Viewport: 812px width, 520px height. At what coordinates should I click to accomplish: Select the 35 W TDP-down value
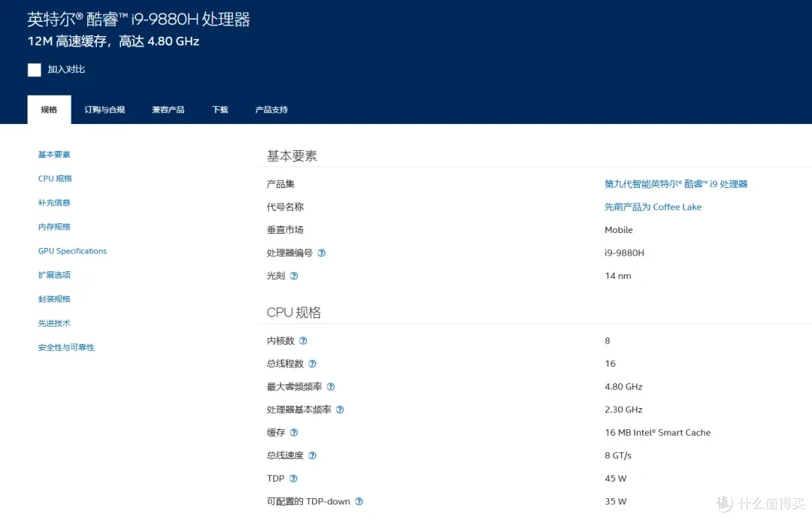pyautogui.click(x=616, y=501)
